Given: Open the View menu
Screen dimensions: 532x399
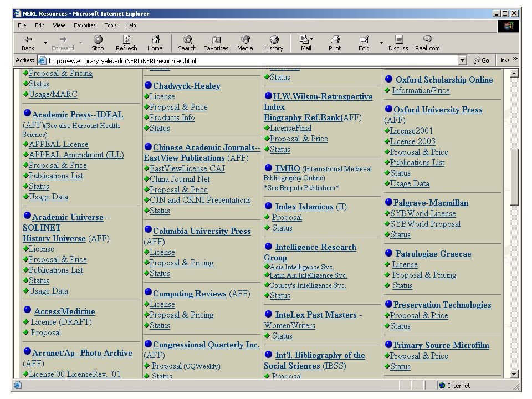Looking at the screenshot, I should click(x=59, y=25).
